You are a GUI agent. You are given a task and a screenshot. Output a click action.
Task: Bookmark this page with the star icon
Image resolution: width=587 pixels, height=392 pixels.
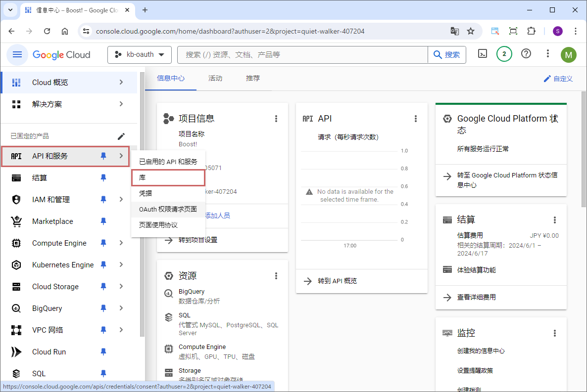pyautogui.click(x=471, y=31)
